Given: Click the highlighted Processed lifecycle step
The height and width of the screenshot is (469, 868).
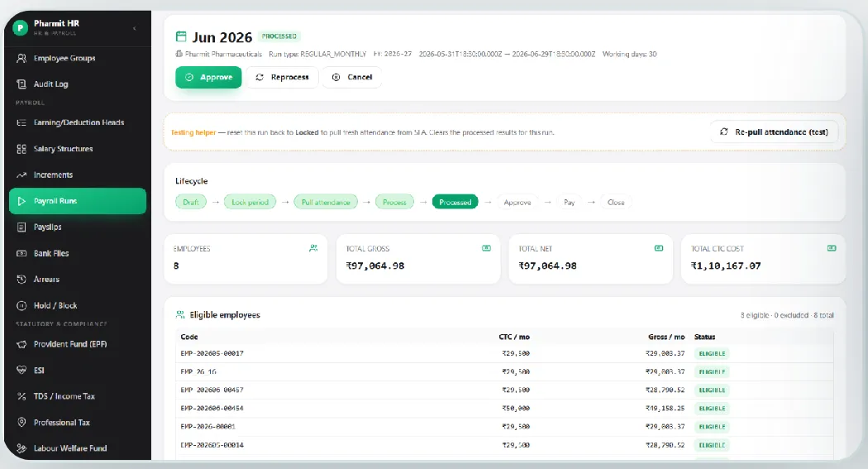Looking at the screenshot, I should pyautogui.click(x=455, y=202).
